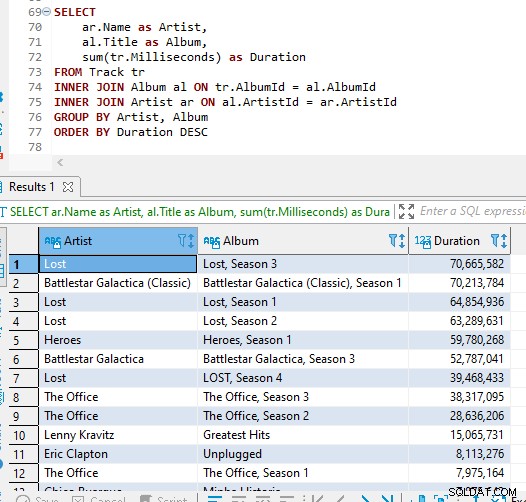
Task: Open the filter icon on the Artist column
Action: click(x=181, y=241)
